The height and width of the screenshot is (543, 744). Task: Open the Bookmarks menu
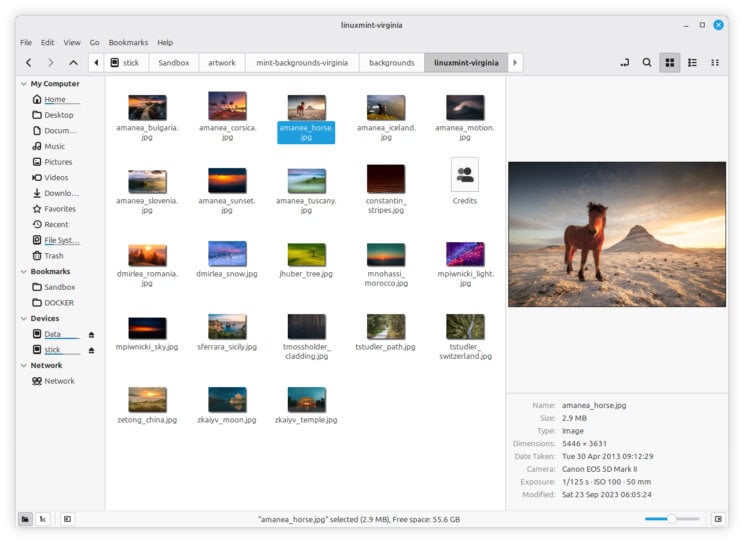(128, 43)
